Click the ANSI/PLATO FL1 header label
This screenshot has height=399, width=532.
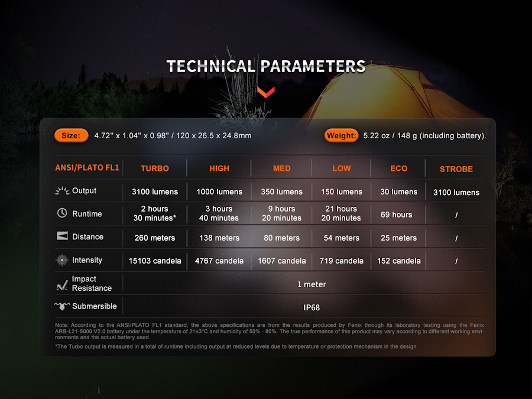coord(87,168)
